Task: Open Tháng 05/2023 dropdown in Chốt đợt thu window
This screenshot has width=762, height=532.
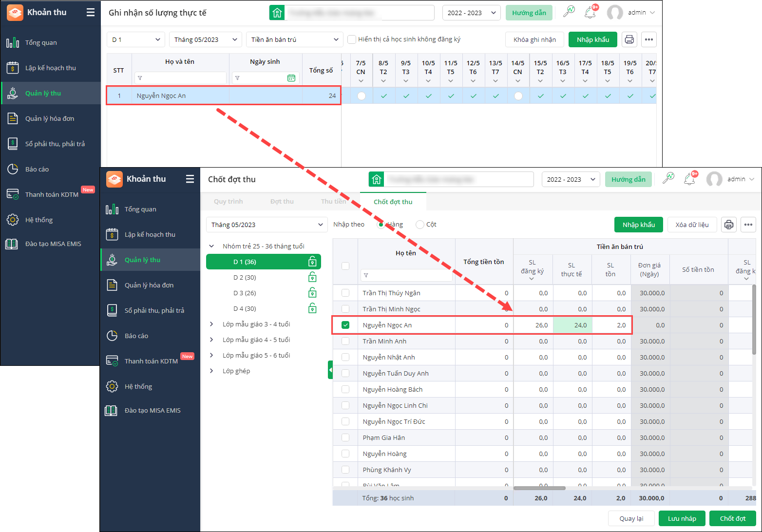Action: tap(267, 225)
